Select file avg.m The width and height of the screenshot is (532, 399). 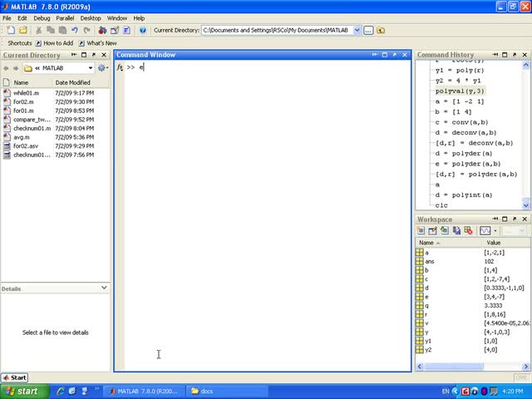click(x=22, y=137)
